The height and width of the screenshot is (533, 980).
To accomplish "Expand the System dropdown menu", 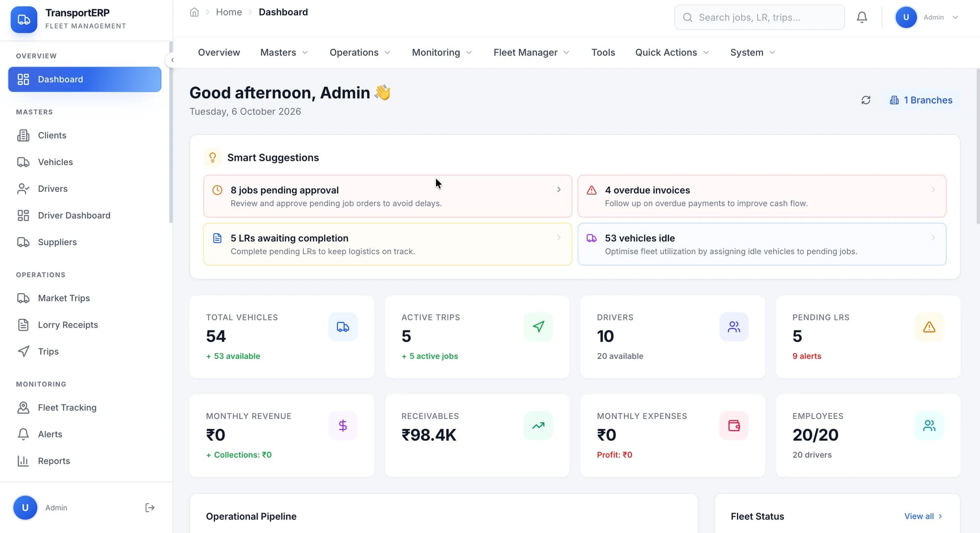I will (753, 52).
